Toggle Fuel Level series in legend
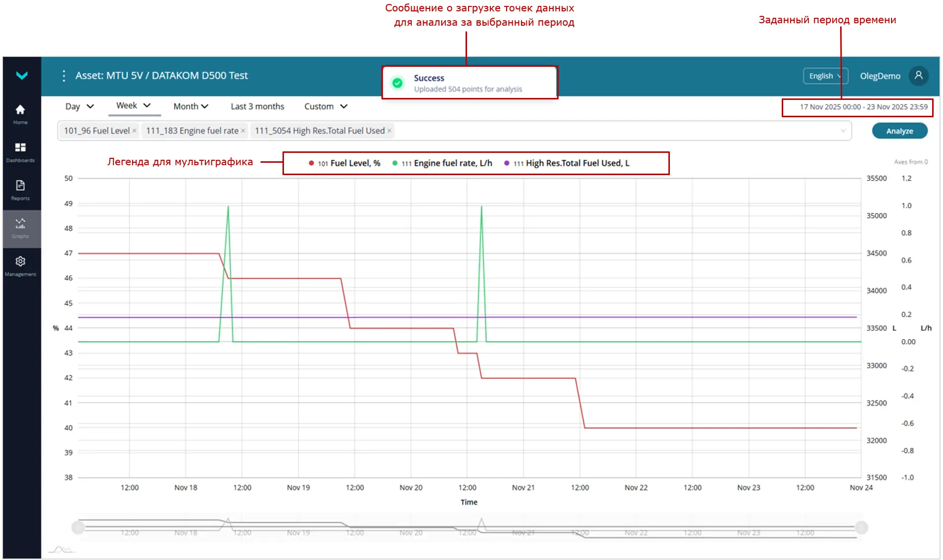Viewport: 943px width, 560px height. click(x=344, y=163)
